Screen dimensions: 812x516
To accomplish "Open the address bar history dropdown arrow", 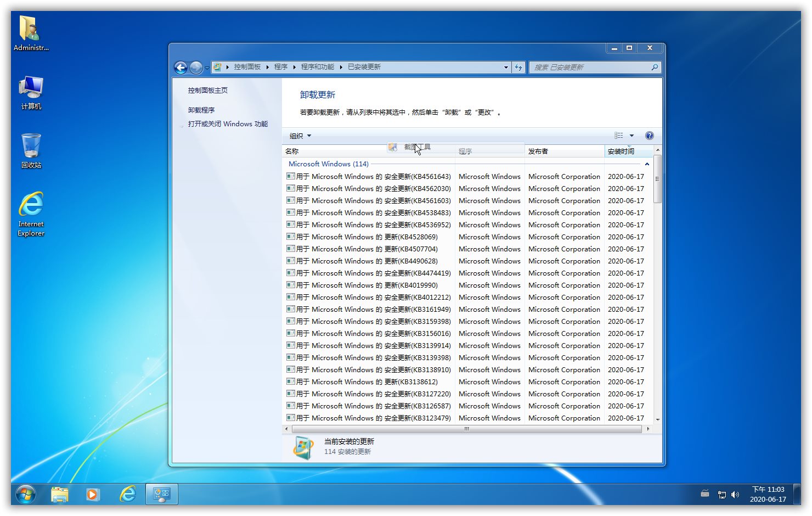I will pyautogui.click(x=506, y=68).
